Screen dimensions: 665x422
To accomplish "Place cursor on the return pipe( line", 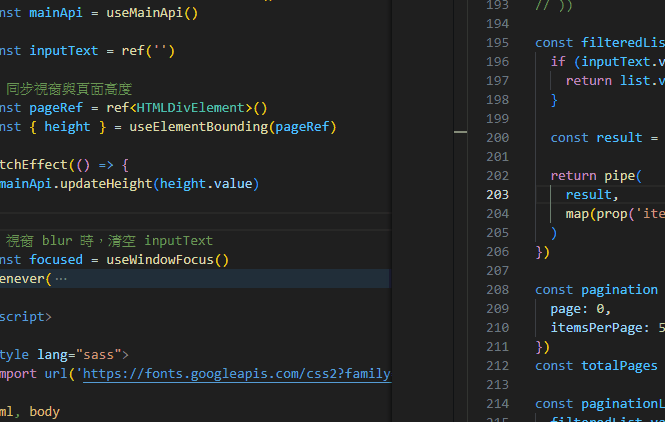I will tap(595, 176).
